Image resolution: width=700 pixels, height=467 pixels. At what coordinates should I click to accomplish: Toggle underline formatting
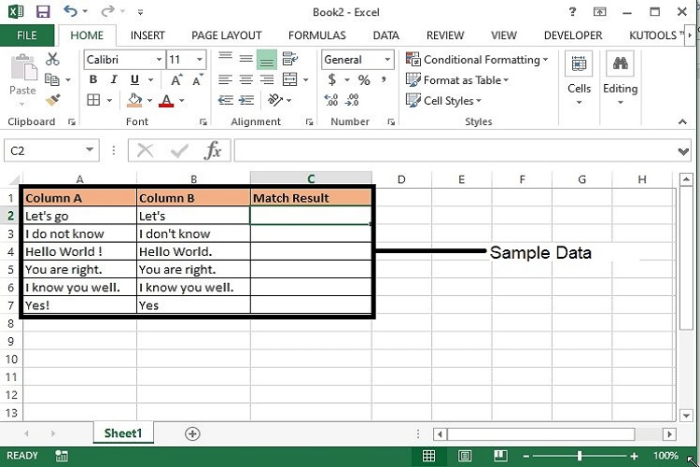click(x=134, y=79)
